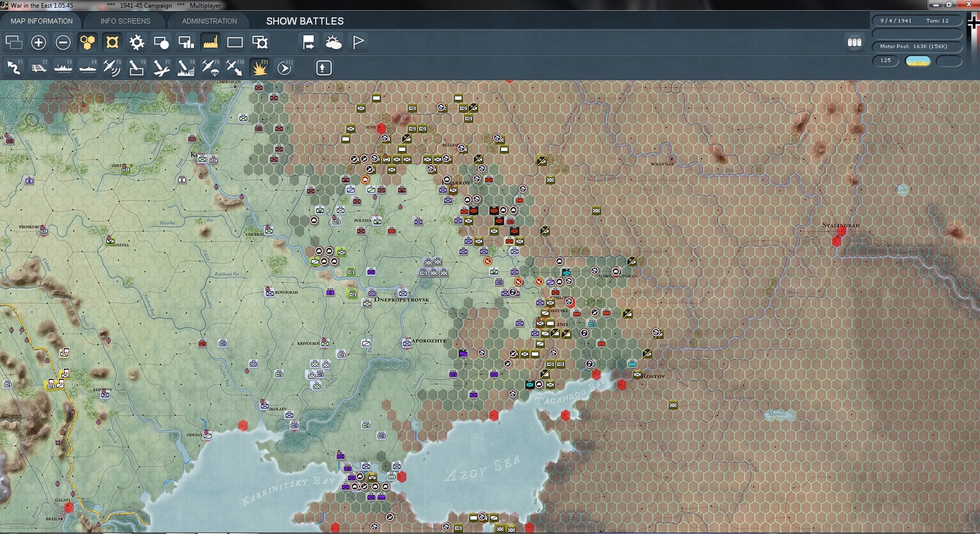Click the Taganrog Bay label
Viewport: 980px width, 534px height.
[571, 394]
